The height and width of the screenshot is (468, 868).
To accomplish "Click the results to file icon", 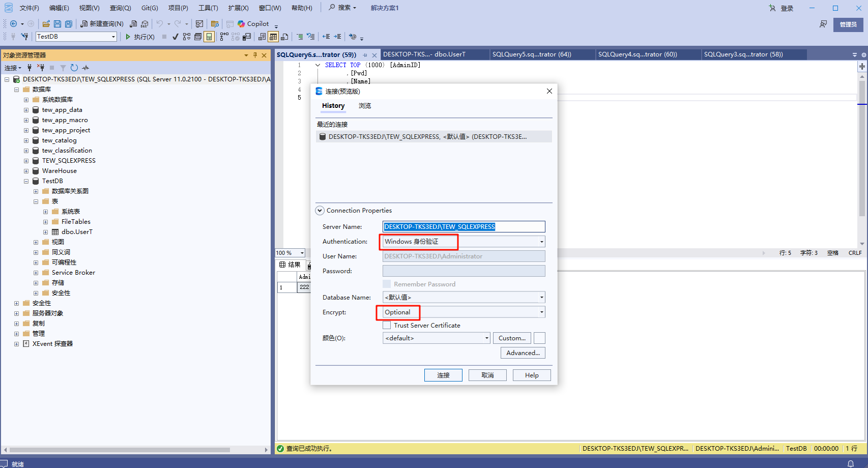I will pyautogui.click(x=284, y=37).
